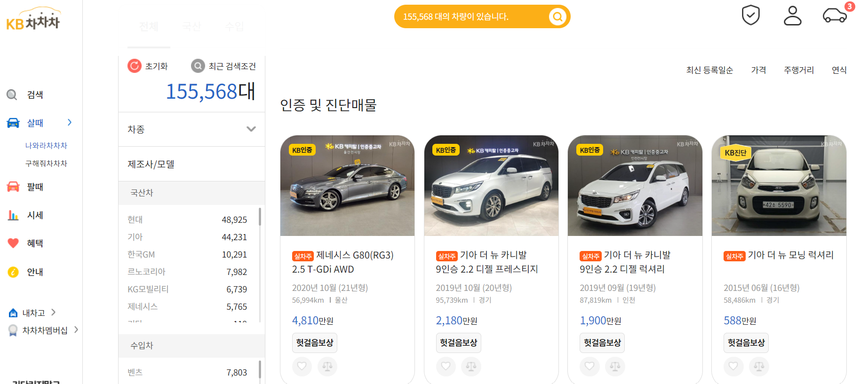Viewport: 868px width, 384px height.
Task: Expand the 내차고 arrow
Action: tap(53, 313)
